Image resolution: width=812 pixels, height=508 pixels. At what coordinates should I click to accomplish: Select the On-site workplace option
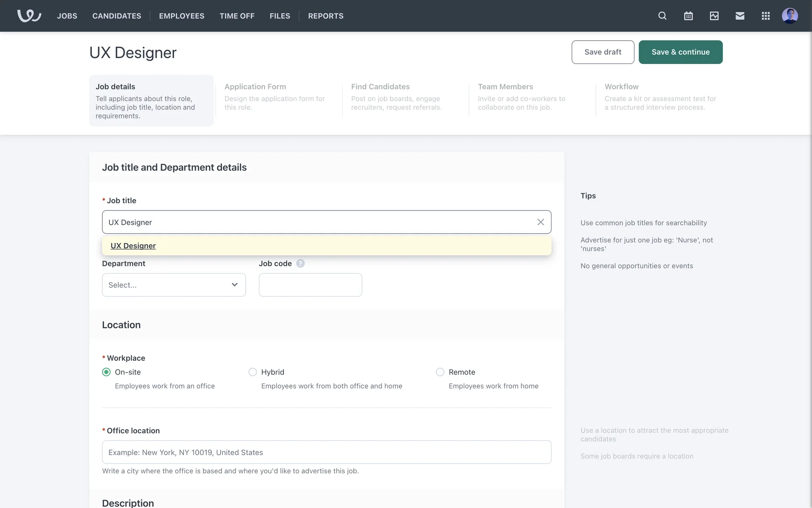click(x=107, y=372)
